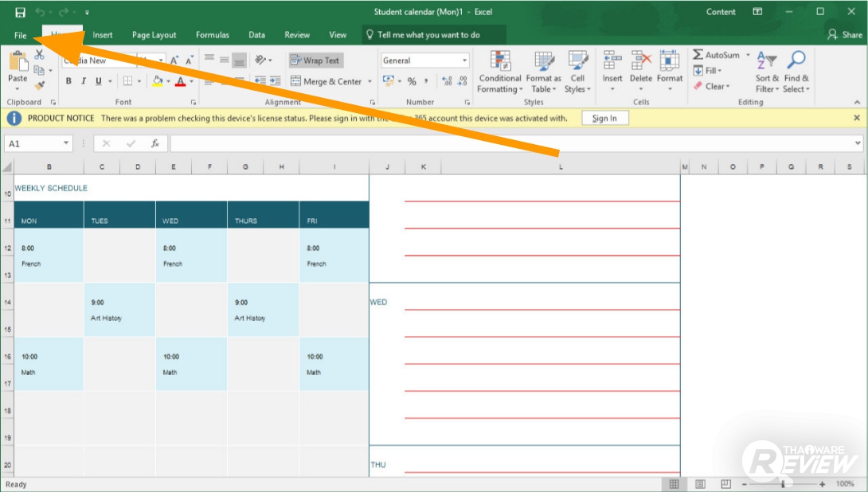Click the Save icon in the title bar
This screenshot has width=868, height=492.
20,12
